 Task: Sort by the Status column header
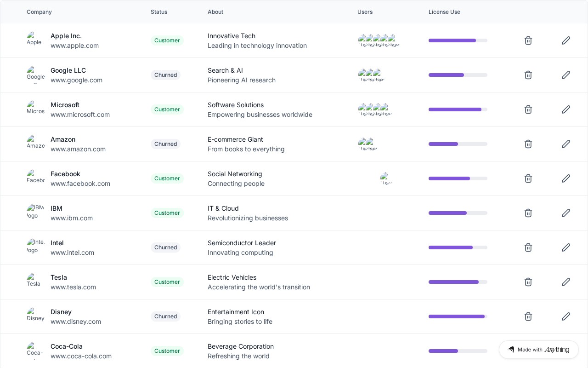(x=159, y=12)
